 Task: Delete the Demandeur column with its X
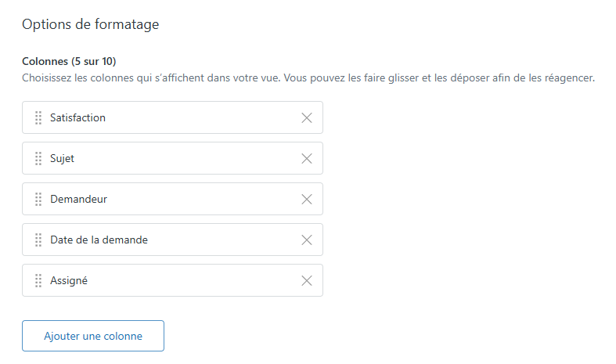click(307, 199)
